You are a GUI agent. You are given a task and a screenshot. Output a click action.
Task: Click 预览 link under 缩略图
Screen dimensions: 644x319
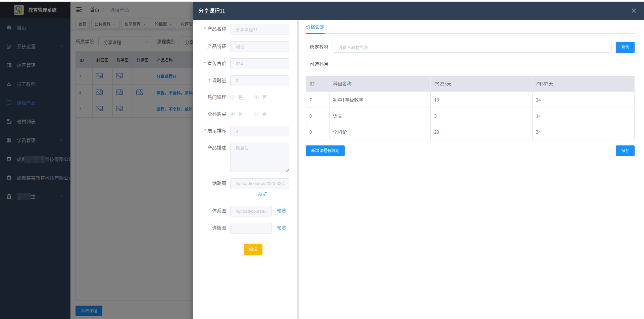(262, 194)
